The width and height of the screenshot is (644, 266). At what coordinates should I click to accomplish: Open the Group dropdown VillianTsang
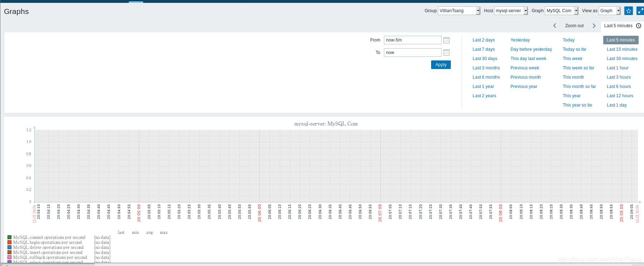459,11
